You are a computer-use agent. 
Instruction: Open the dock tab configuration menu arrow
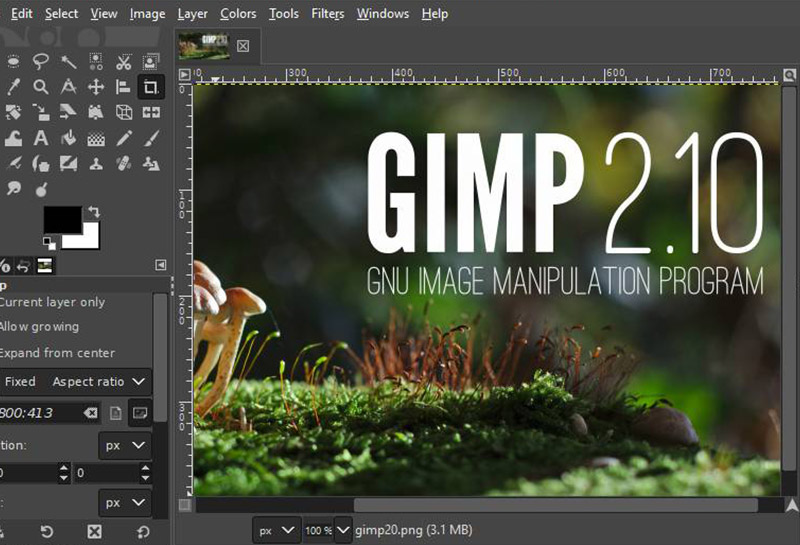point(161,265)
